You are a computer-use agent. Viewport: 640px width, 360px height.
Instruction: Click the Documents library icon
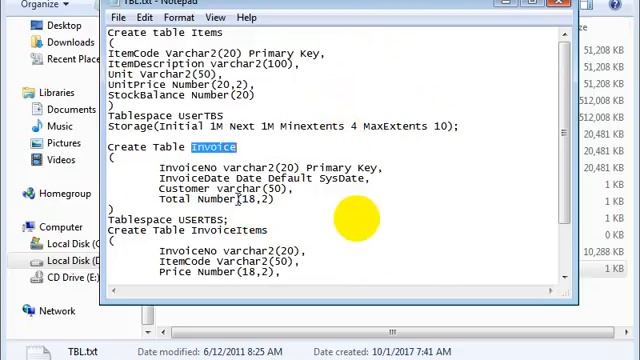[x=37, y=109]
